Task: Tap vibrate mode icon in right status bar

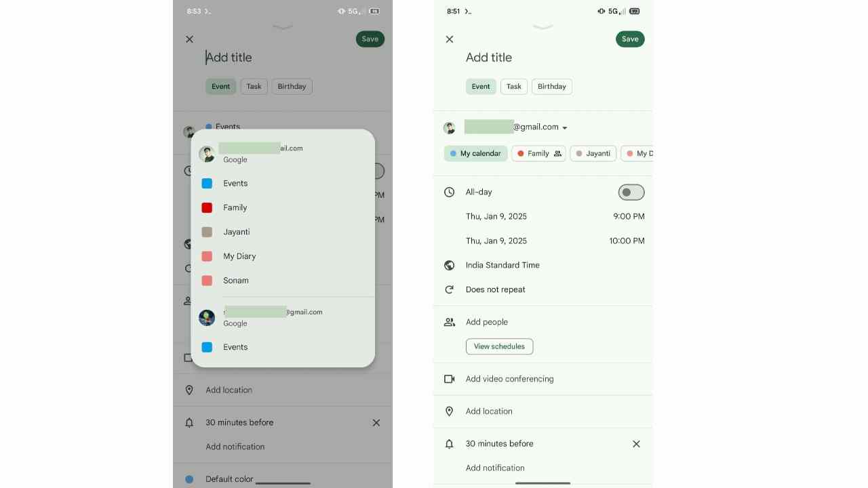Action: click(x=601, y=11)
